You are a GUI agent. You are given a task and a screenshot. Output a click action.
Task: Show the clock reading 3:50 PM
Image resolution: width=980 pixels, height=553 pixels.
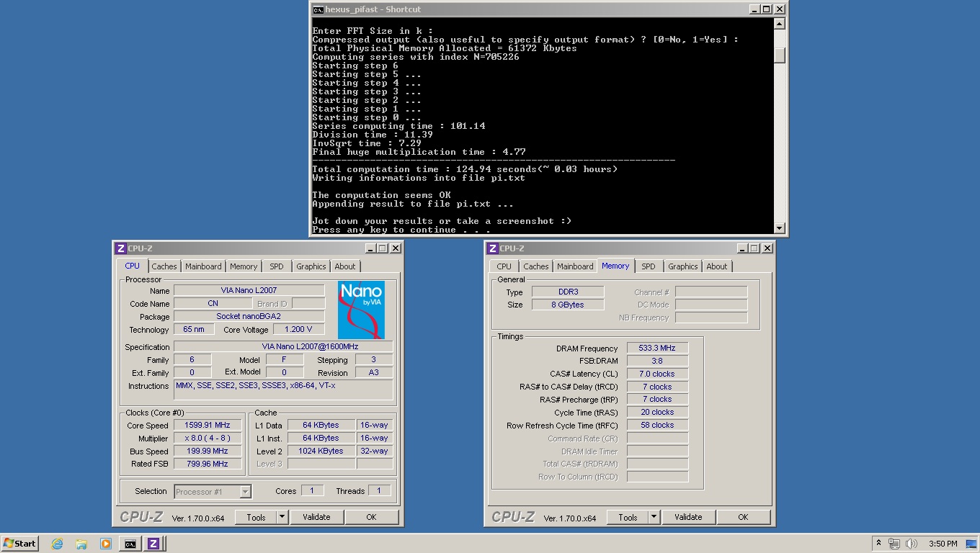(943, 544)
